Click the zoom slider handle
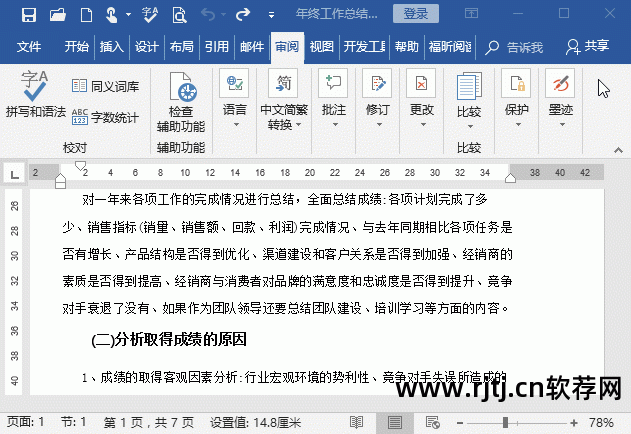The image size is (631, 434). [505, 423]
